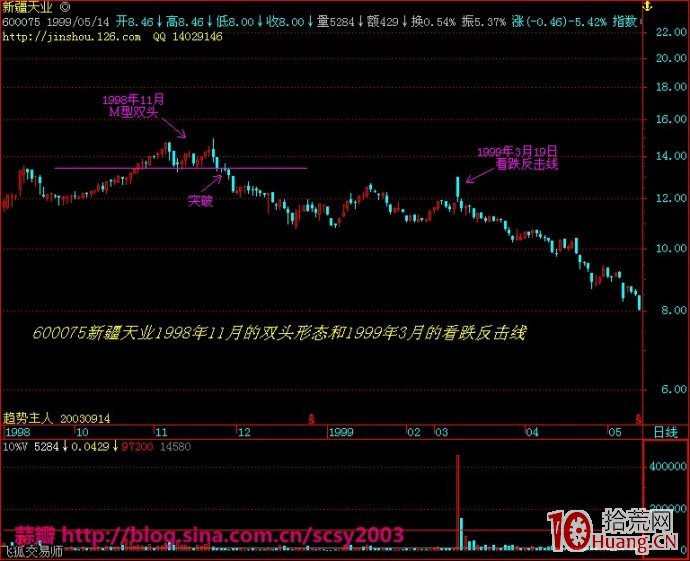The image size is (690, 561).
Task: Click the tall red volume bar in March
Action: (458, 502)
